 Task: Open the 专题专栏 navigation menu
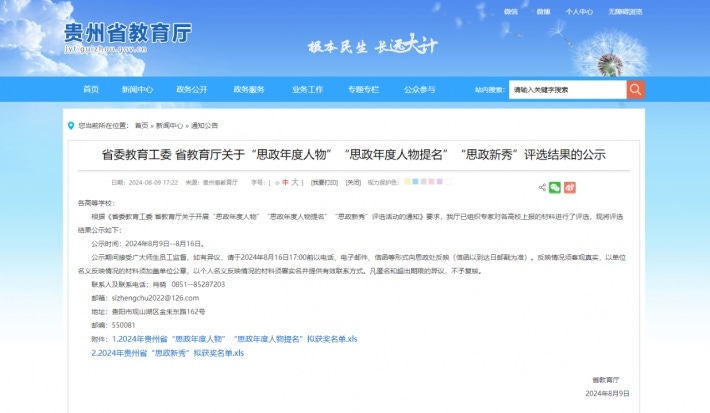[363, 89]
